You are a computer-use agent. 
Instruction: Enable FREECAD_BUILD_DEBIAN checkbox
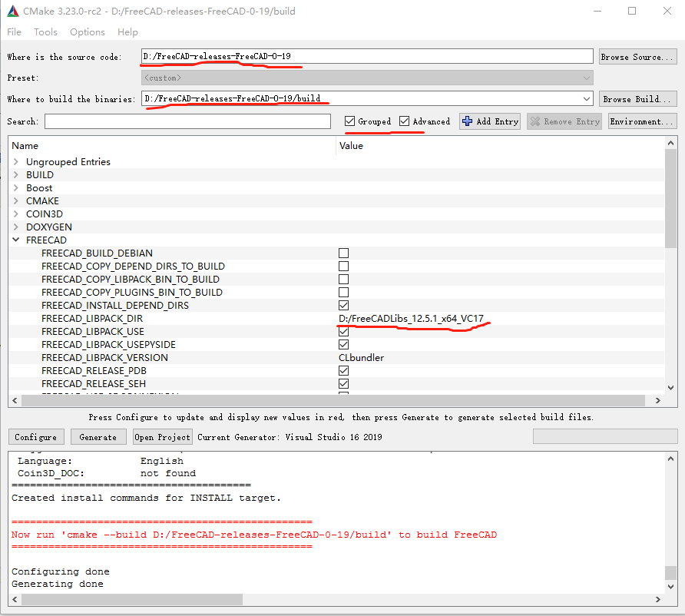(x=344, y=253)
